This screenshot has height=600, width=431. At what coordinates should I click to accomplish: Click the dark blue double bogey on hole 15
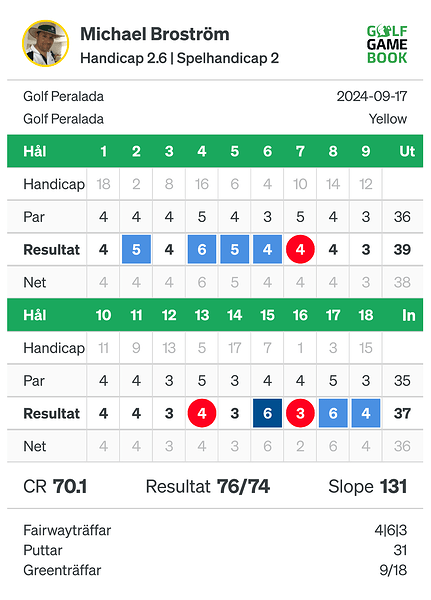pyautogui.click(x=268, y=413)
